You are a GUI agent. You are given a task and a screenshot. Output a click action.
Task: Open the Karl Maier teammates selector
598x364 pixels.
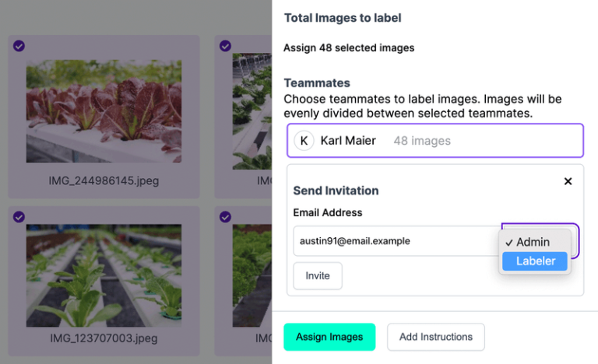(x=434, y=141)
